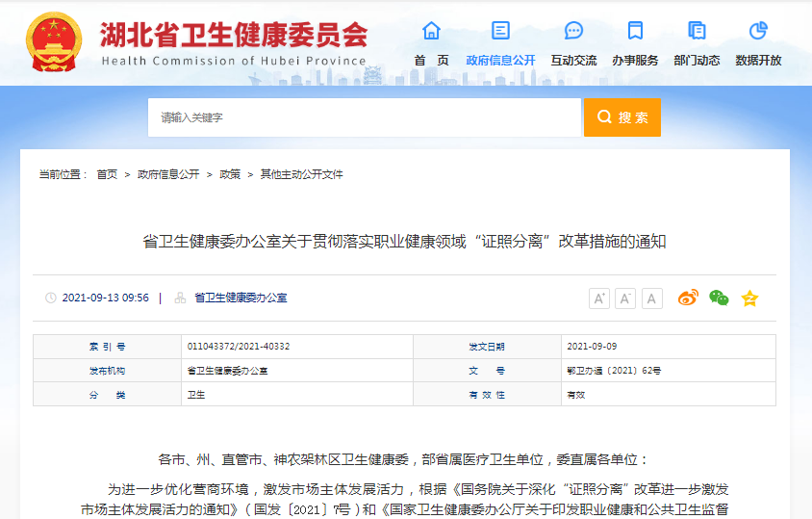Share to Qzone with the star icon
The height and width of the screenshot is (519, 812).
click(x=749, y=298)
